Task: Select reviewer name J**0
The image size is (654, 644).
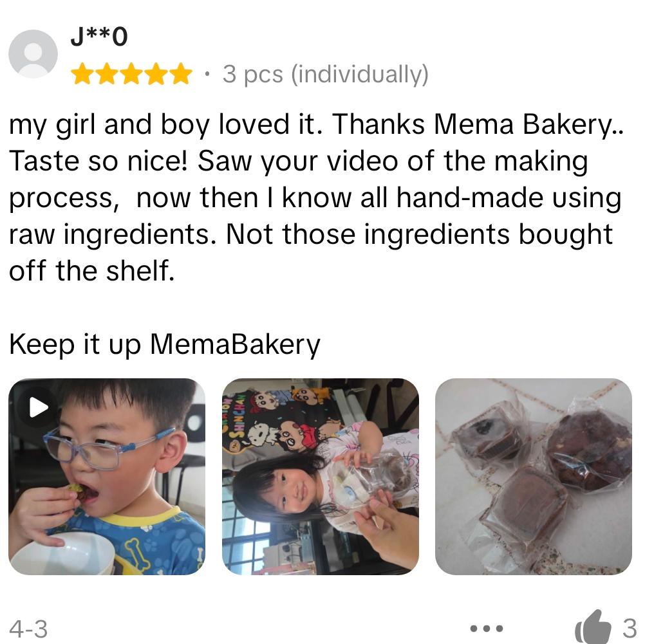Action: (99, 37)
